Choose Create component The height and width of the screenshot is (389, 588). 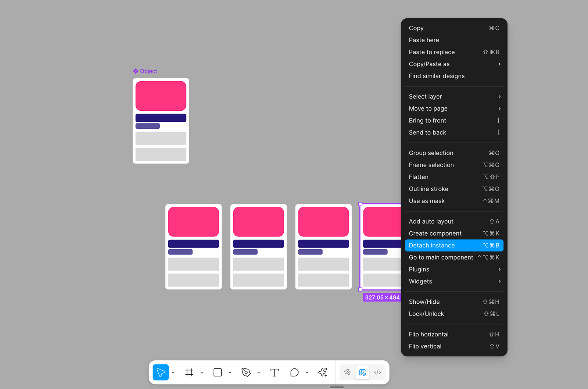[454, 233]
